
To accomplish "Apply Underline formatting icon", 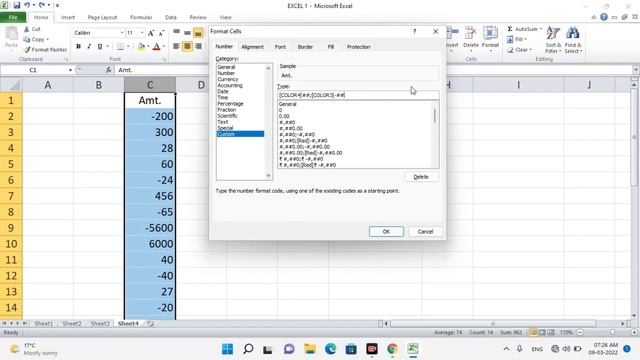I will click(x=100, y=47).
